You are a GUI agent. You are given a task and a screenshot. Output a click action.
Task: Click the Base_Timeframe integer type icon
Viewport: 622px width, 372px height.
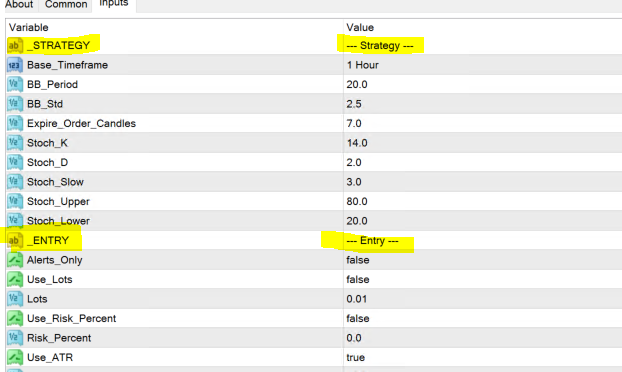point(15,65)
